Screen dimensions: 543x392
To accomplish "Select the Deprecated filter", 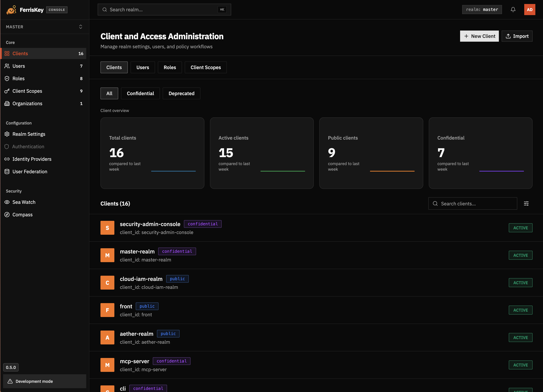I will point(181,93).
